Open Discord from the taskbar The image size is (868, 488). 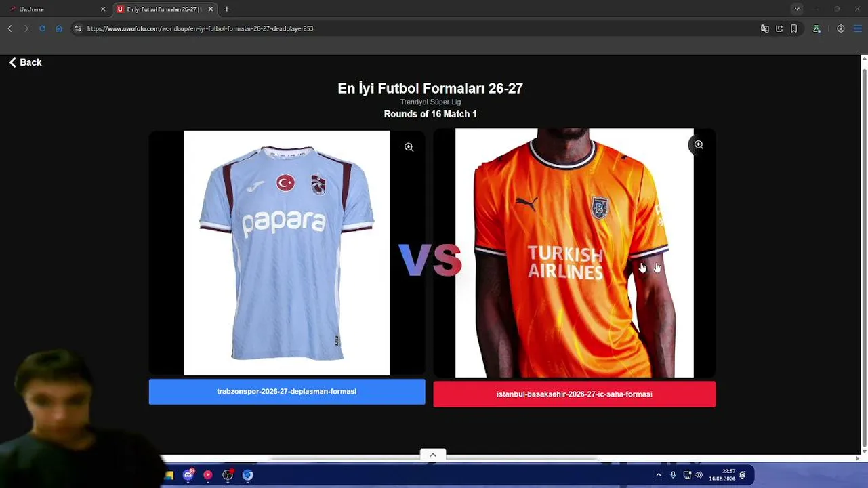(x=188, y=475)
